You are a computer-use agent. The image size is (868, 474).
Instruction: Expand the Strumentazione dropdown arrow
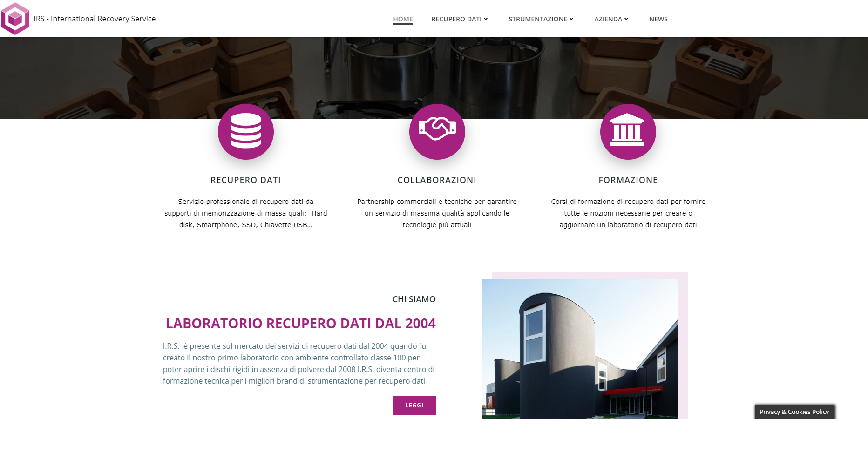[571, 19]
